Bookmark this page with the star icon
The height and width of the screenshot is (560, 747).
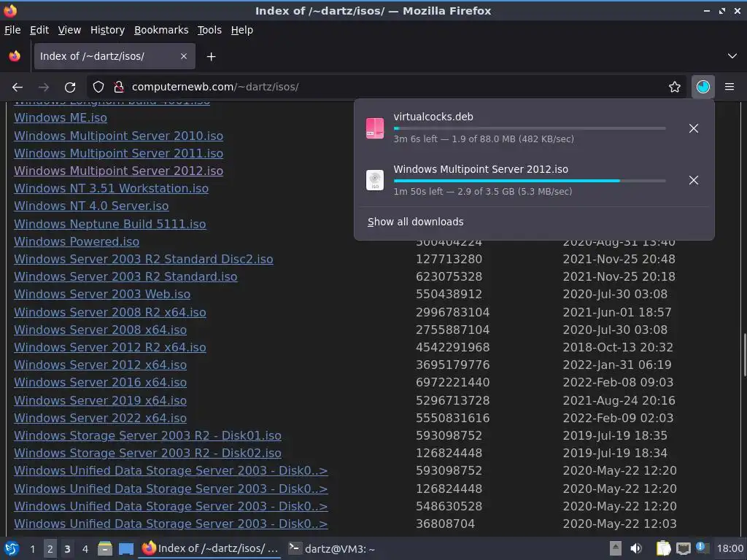pyautogui.click(x=675, y=87)
